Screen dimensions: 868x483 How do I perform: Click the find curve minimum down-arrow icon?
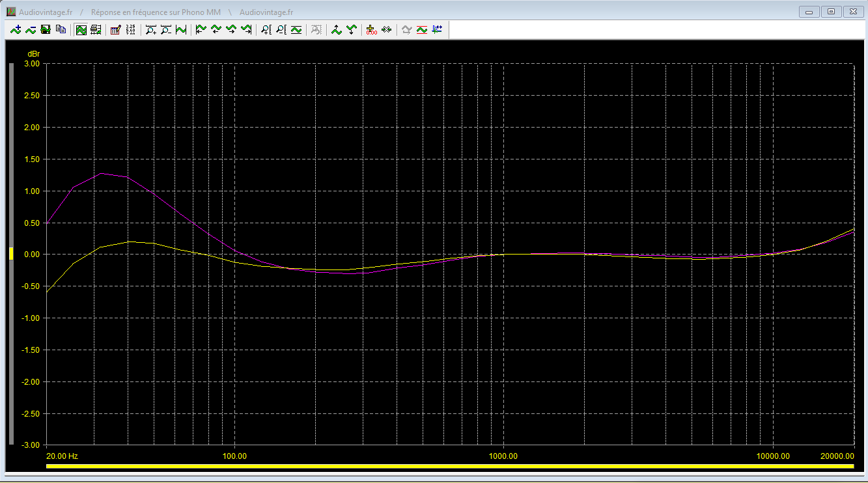pos(351,29)
